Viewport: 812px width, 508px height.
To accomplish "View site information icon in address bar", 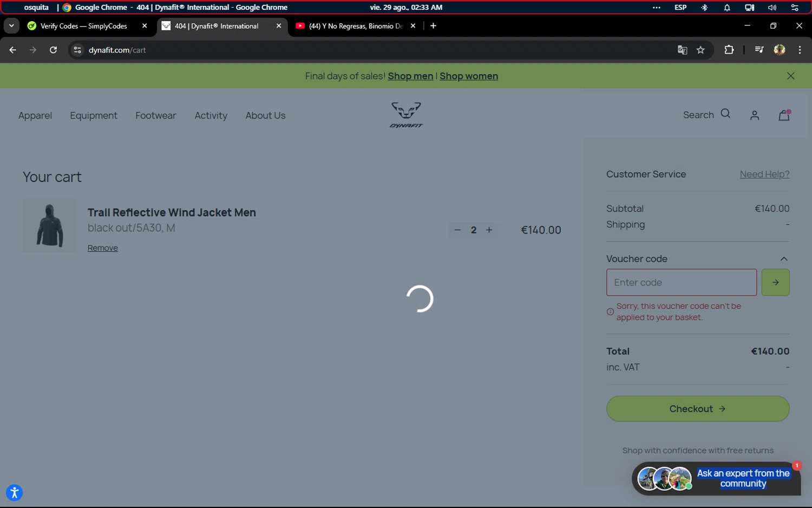I will pos(77,50).
